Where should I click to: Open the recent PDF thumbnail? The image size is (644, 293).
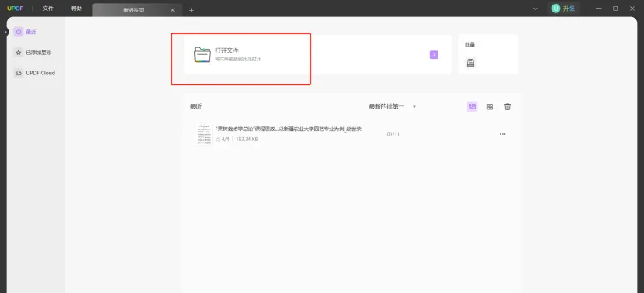(204, 134)
